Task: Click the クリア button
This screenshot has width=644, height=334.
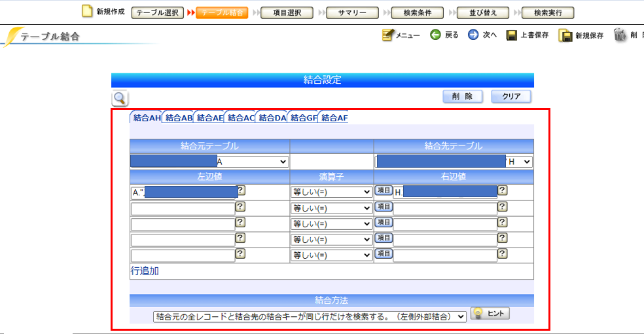Action: [511, 96]
